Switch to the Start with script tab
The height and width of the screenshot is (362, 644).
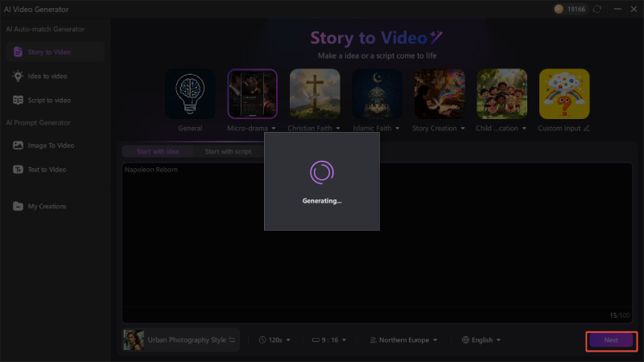click(x=228, y=151)
